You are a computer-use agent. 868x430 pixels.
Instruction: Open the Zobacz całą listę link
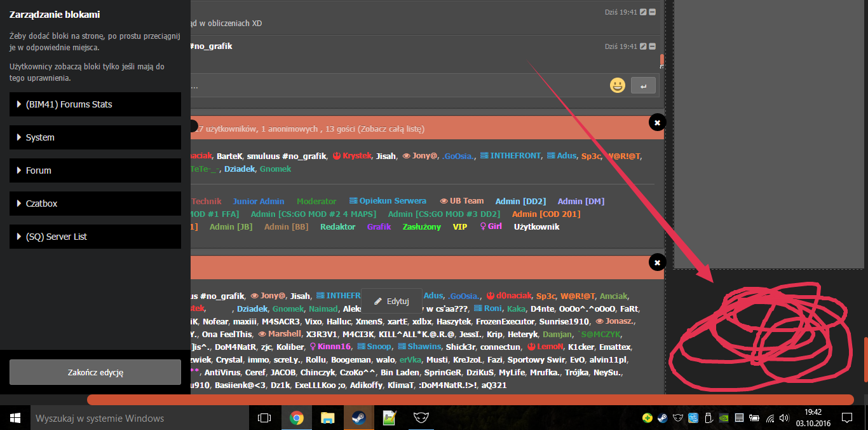click(391, 128)
